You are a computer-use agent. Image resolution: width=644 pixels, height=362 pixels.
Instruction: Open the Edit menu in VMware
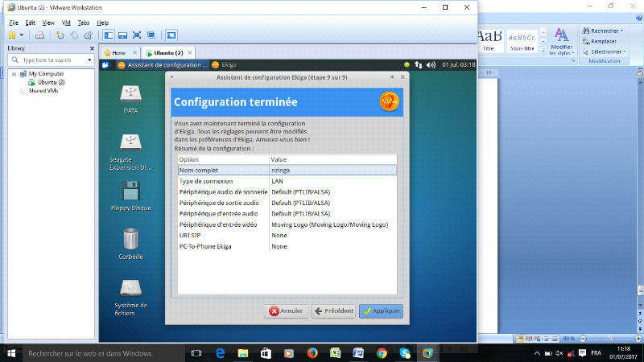coord(30,23)
